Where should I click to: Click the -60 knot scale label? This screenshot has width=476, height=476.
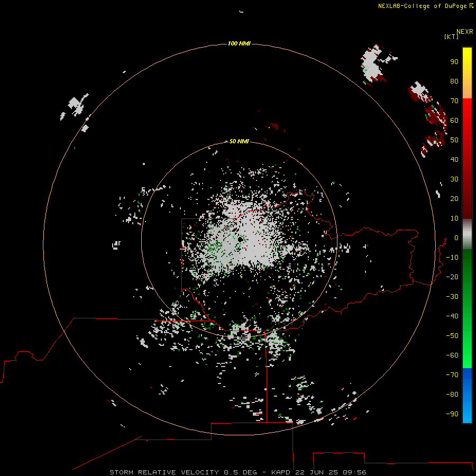tap(452, 355)
